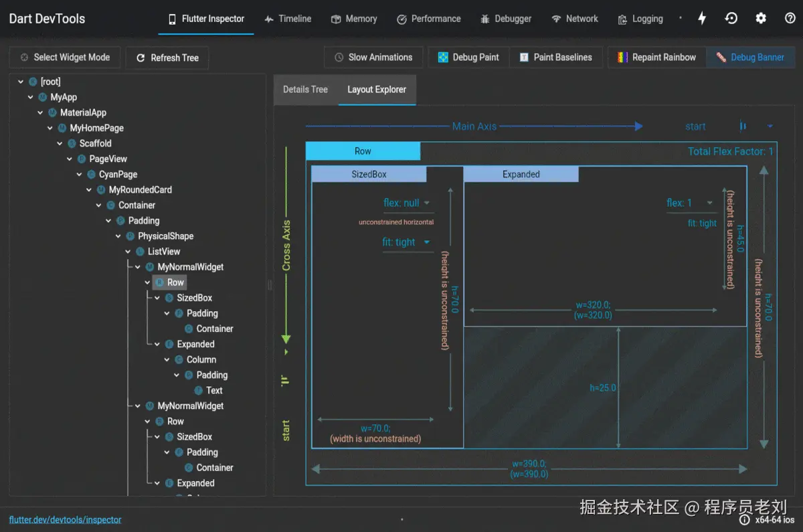803x532 pixels.
Task: Click the [root] widget icon in tree
Action: click(x=33, y=82)
